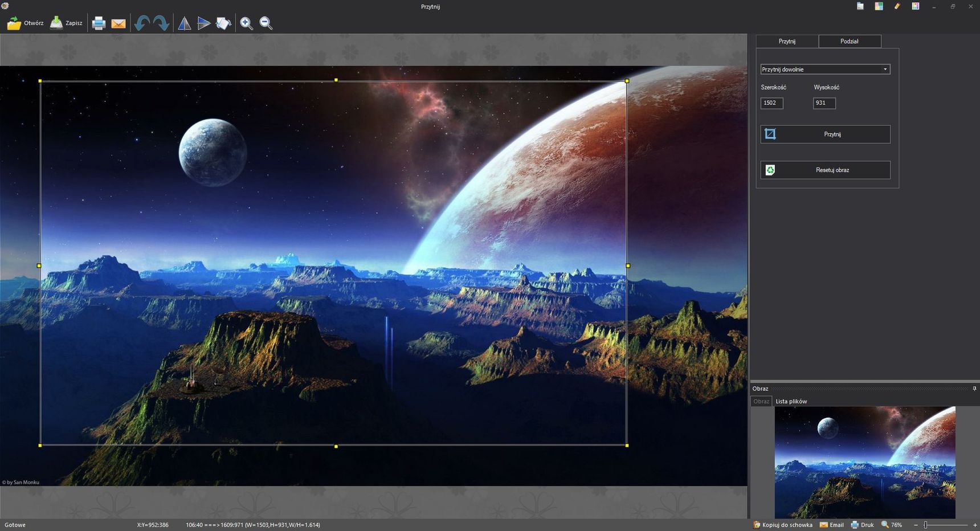Click the 'Gotowe' status text

pos(15,525)
